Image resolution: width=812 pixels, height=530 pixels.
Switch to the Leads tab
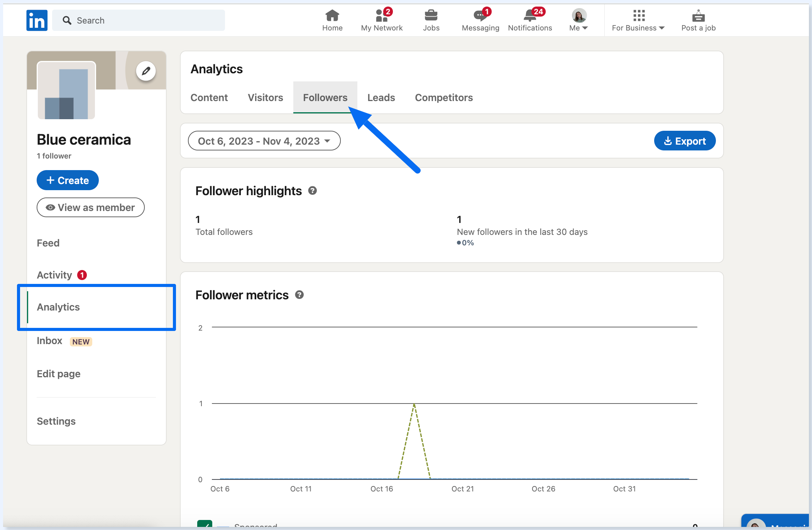pyautogui.click(x=381, y=98)
